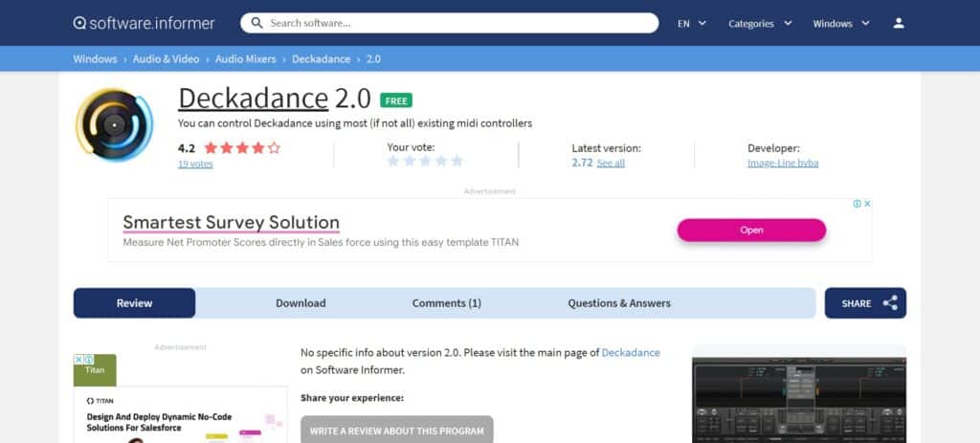Rate five stars in Your vote
The height and width of the screenshot is (443, 980).
coord(457,161)
